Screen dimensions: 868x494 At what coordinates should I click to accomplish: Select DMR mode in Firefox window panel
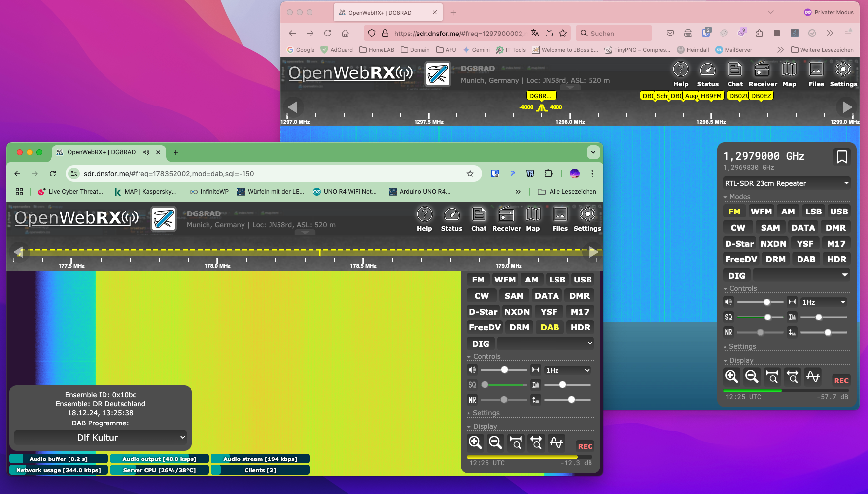click(x=835, y=228)
